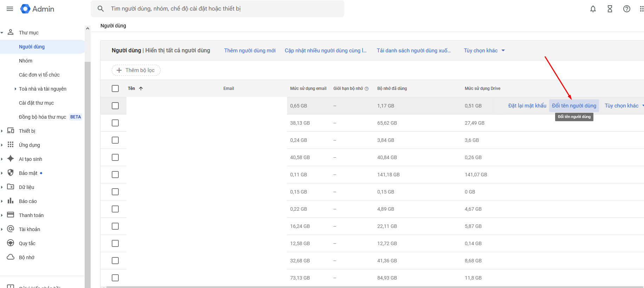644x288 pixels.
Task: Sort by name using arrow icon
Action: pos(141,89)
